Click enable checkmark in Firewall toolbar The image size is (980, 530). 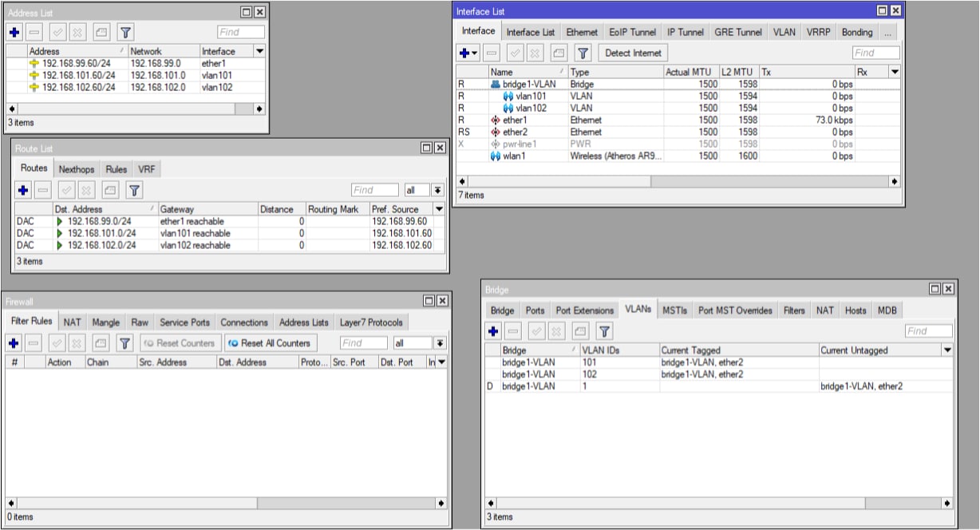pos(58,343)
